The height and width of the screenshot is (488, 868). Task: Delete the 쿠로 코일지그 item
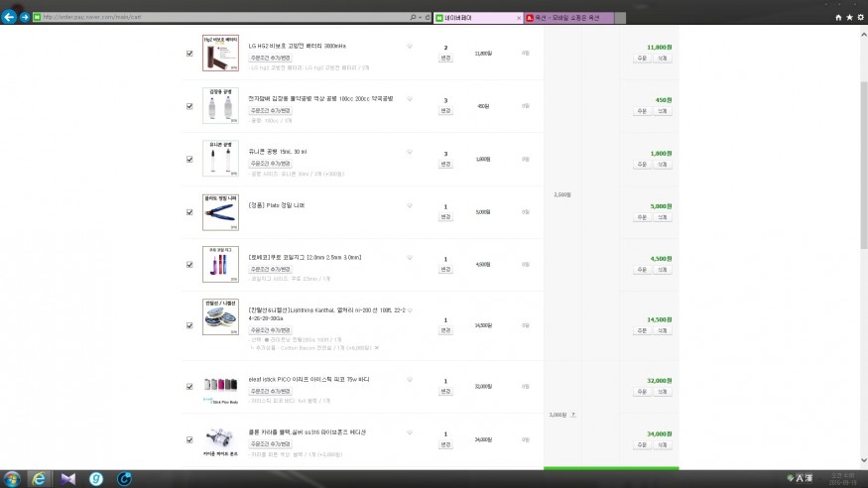tap(663, 270)
